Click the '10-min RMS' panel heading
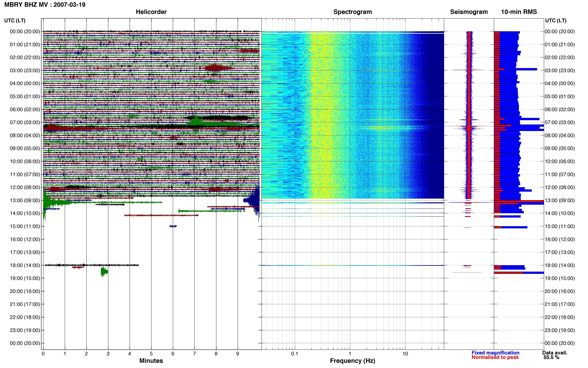The image size is (588, 368). click(x=519, y=12)
